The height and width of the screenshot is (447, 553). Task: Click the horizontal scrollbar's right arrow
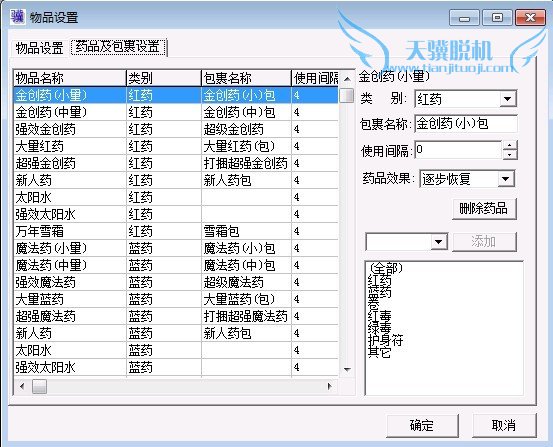330,386
